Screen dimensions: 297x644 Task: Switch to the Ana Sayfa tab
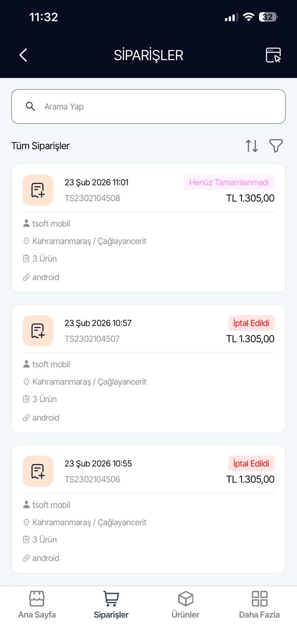tap(37, 605)
